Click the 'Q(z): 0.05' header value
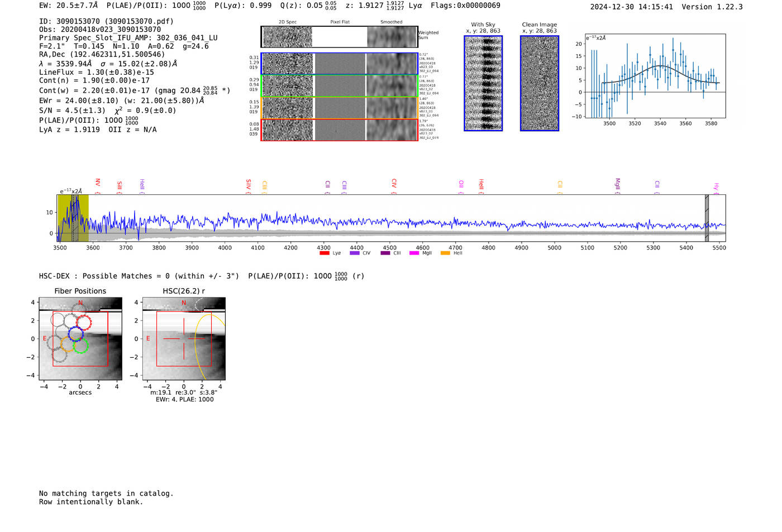This screenshot has height=532, width=782. point(301,6)
